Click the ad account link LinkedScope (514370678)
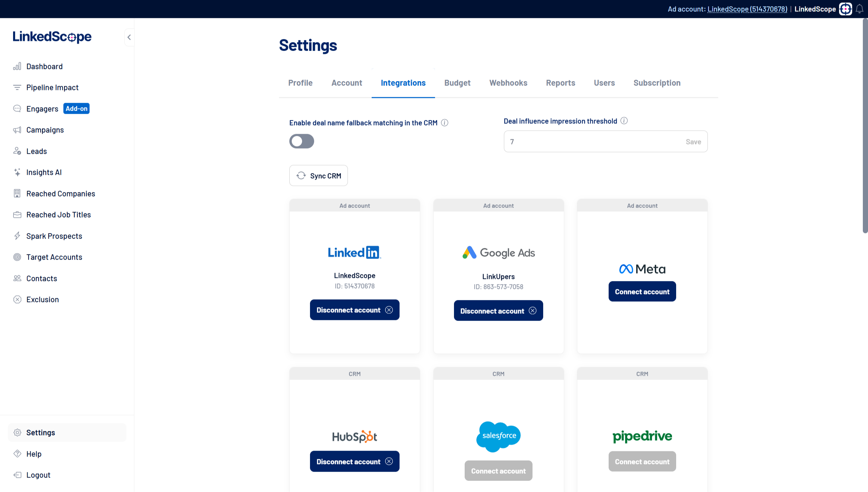868x492 pixels. coord(747,9)
